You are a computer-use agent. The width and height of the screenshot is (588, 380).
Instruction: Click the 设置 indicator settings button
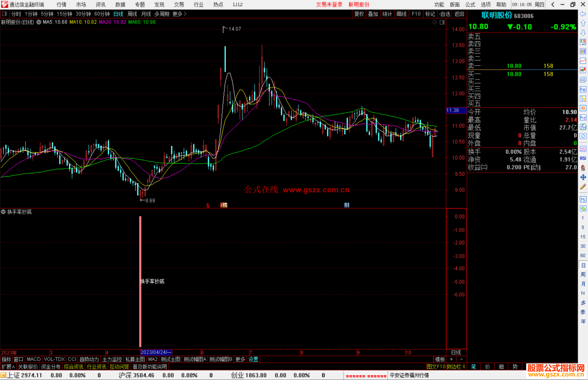(253, 359)
